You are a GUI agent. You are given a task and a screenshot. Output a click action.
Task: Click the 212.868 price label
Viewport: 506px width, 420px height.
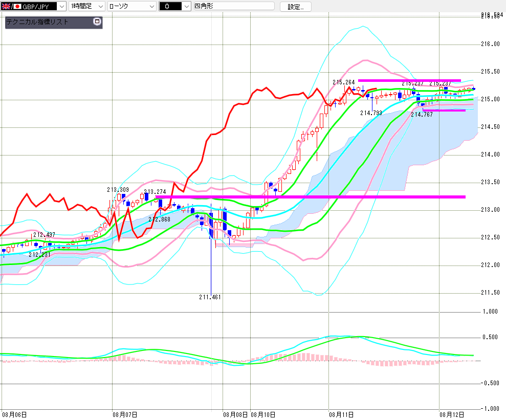(160, 219)
